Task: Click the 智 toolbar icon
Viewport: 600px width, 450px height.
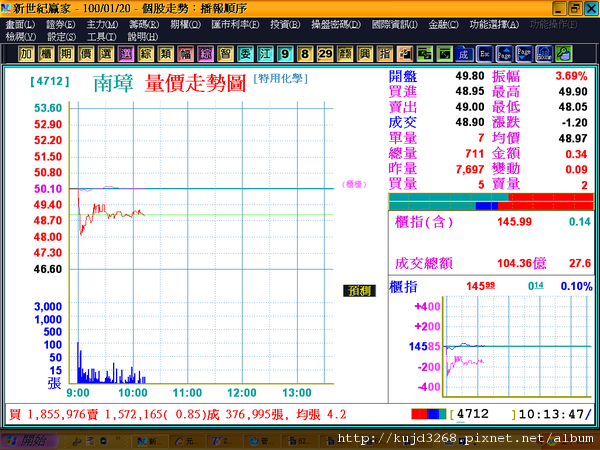Action: (225, 54)
